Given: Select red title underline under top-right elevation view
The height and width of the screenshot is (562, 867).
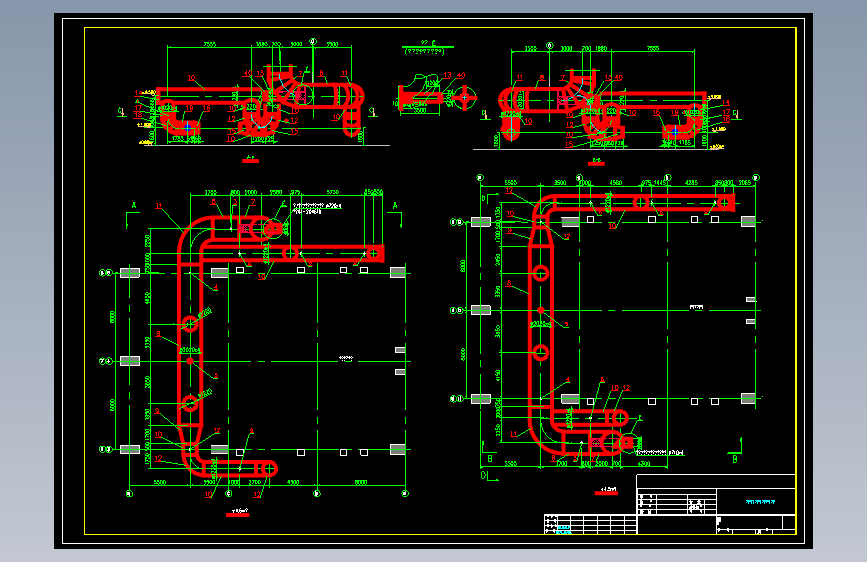Looking at the screenshot, I should (596, 163).
